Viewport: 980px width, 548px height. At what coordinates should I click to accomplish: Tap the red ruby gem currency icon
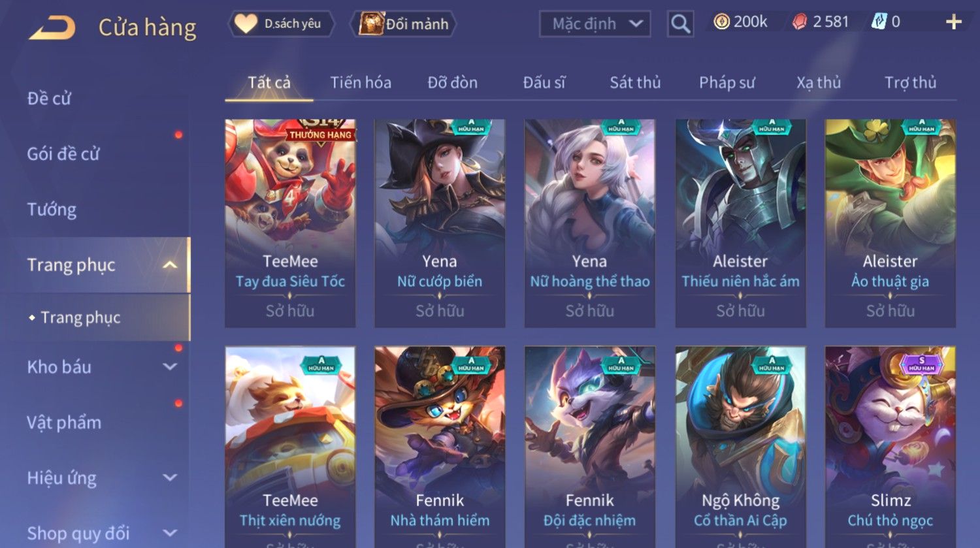pyautogui.click(x=800, y=22)
